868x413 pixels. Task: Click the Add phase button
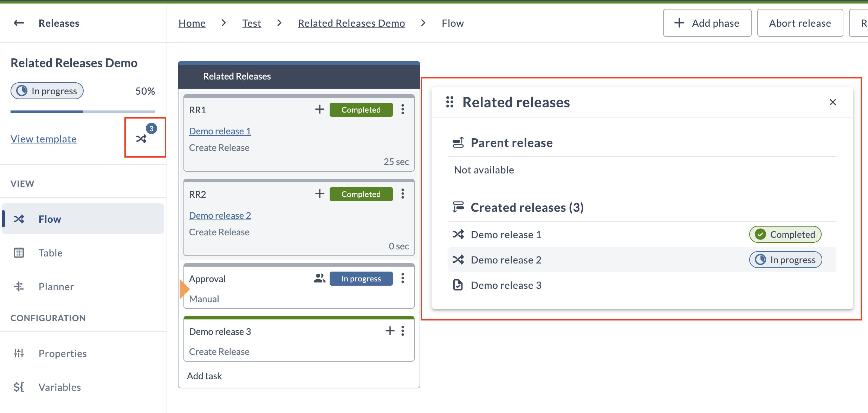pos(707,23)
